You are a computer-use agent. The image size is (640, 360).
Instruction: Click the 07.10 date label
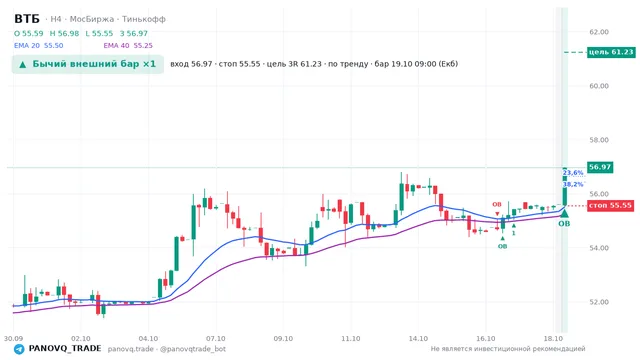[x=216, y=339]
